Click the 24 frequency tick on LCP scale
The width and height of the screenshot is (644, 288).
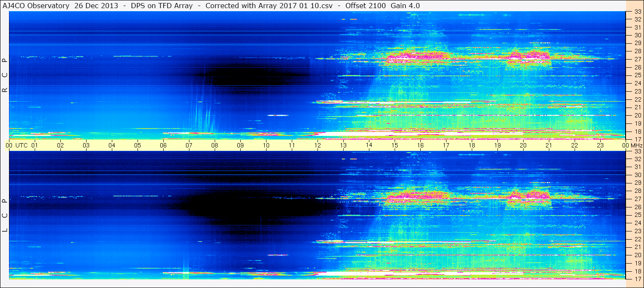(x=637, y=223)
